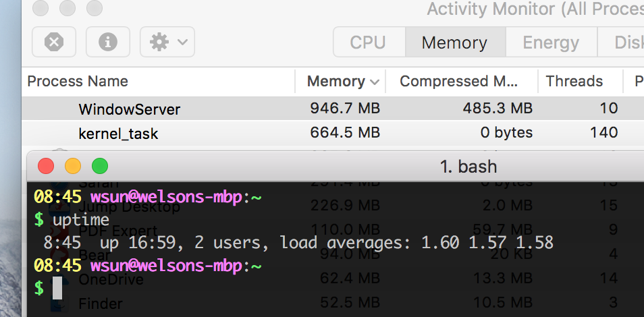Click the uptime load averages output line

click(x=298, y=243)
